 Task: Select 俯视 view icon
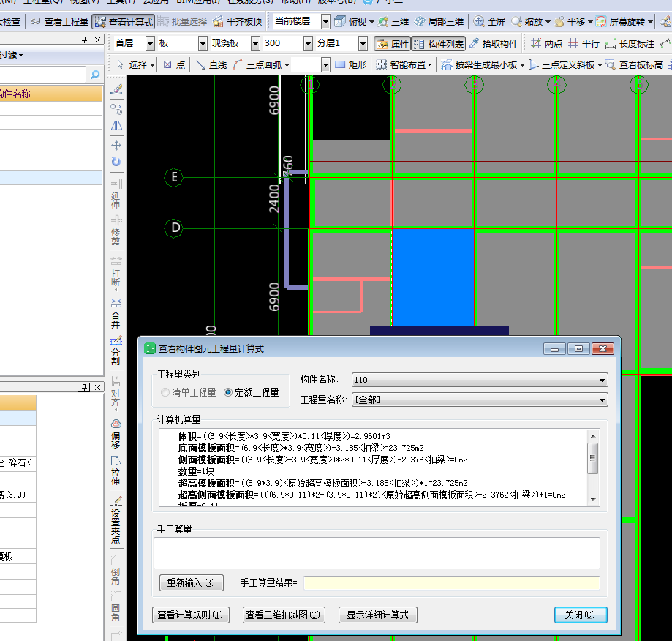pos(340,21)
